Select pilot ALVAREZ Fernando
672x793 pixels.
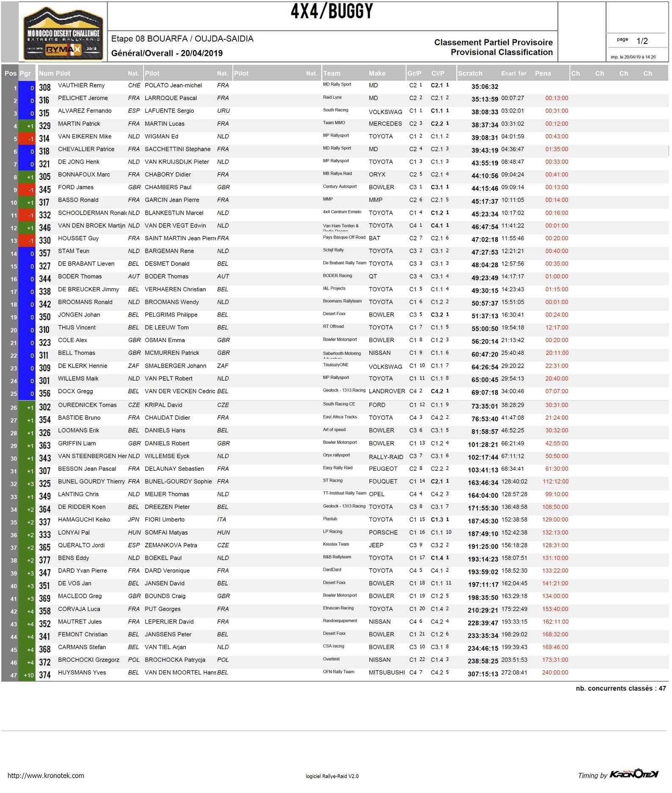coord(85,111)
